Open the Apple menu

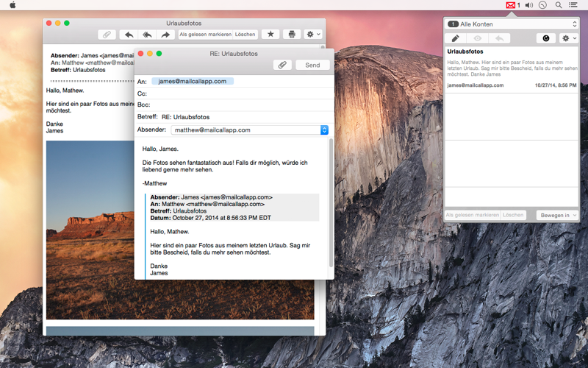(12, 5)
